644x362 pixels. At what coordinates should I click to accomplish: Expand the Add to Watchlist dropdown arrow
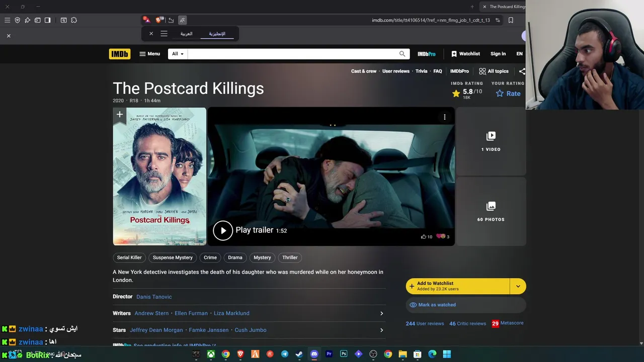click(518, 286)
